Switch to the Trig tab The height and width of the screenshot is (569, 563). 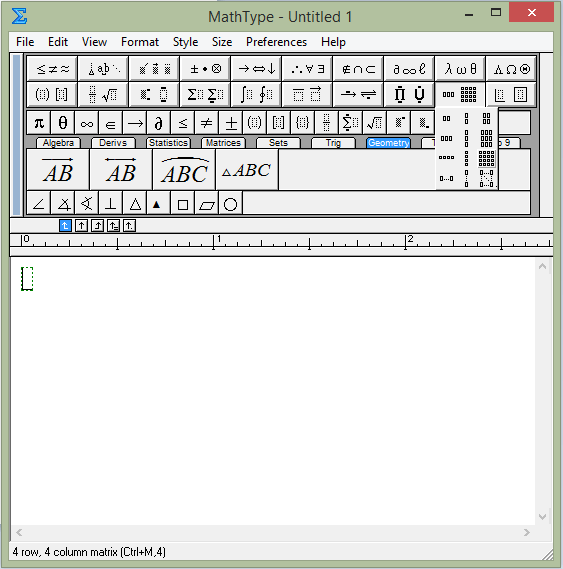pyautogui.click(x=333, y=143)
